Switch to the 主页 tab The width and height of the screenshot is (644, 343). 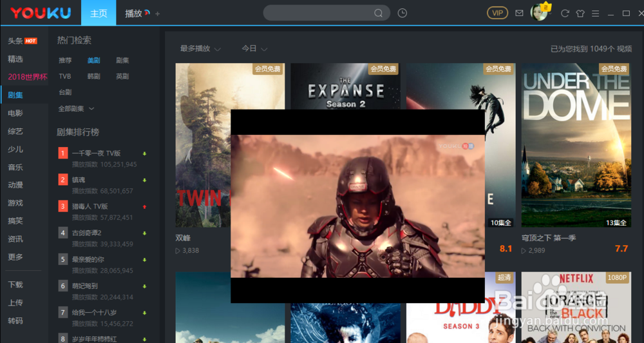click(99, 13)
